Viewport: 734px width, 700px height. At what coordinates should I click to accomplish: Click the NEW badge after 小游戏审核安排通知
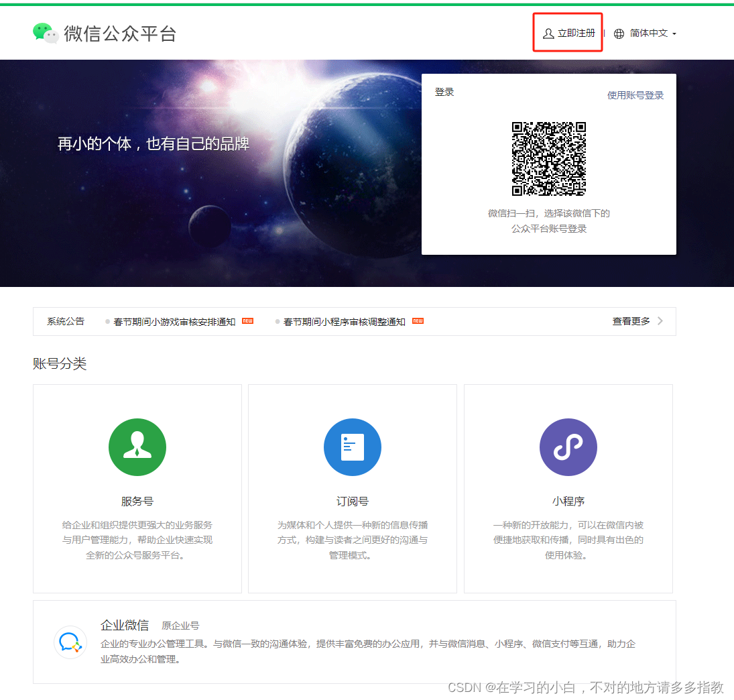(247, 321)
